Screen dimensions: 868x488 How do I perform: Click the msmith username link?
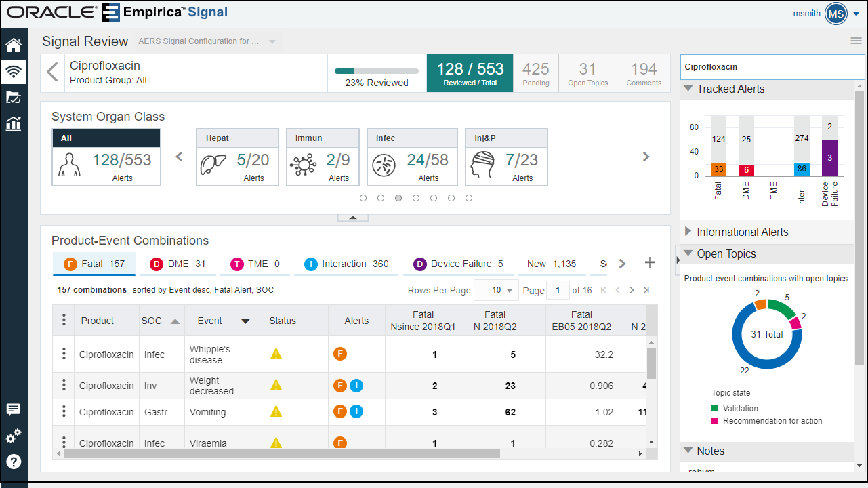(x=806, y=13)
